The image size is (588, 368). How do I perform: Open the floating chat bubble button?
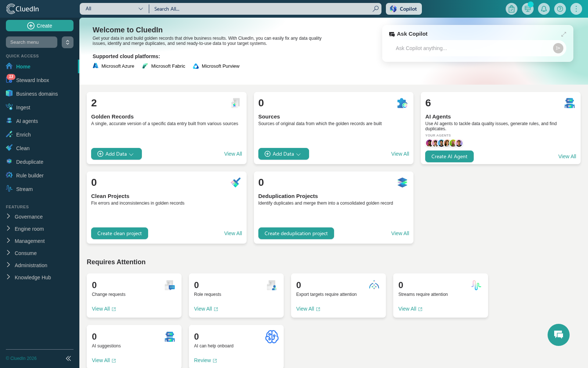click(559, 335)
